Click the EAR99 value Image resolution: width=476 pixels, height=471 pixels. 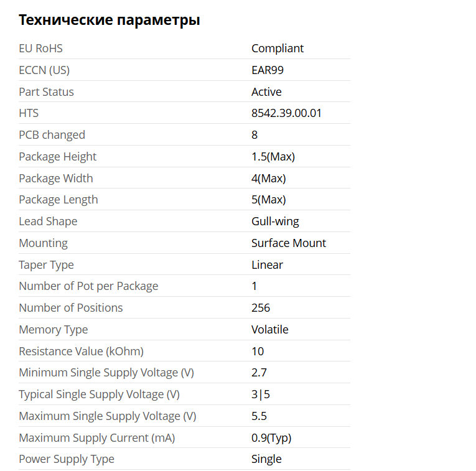pos(268,70)
